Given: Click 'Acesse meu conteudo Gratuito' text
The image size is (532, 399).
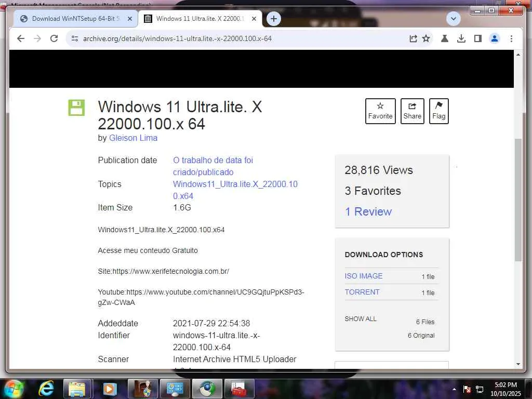Looking at the screenshot, I should click(148, 250).
